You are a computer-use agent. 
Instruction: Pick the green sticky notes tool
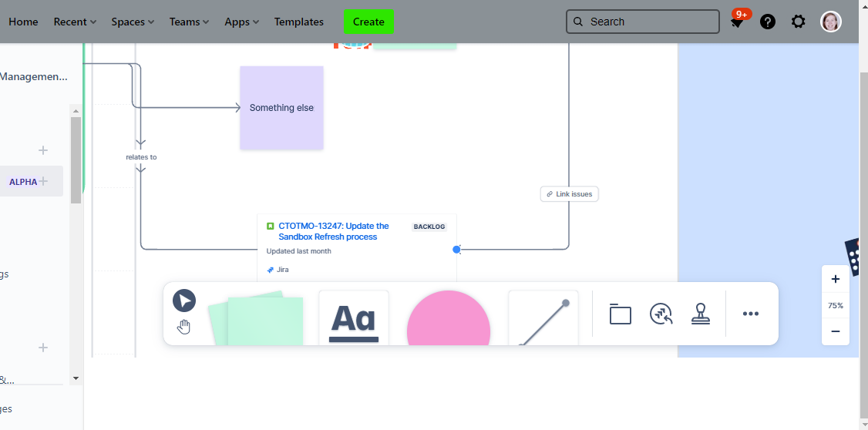[256, 318]
